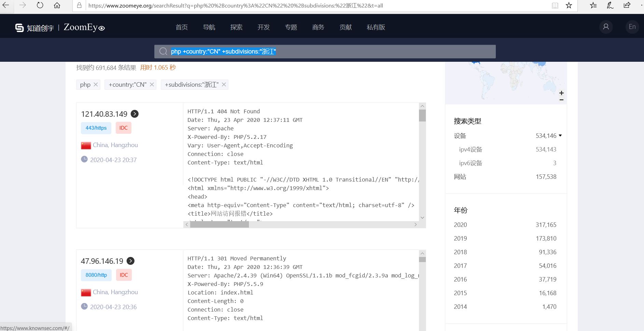Open 首页 nav menu
This screenshot has height=331, width=644.
182,27
